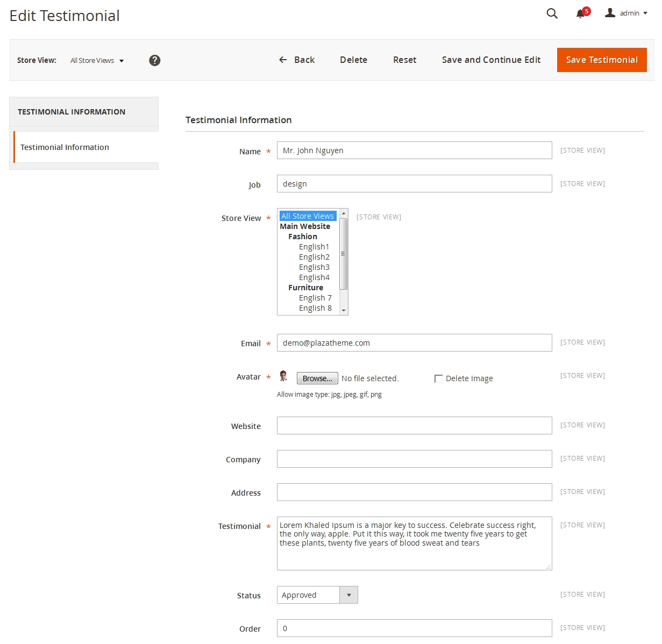The height and width of the screenshot is (644, 662).
Task: Open the All Store Views switcher dropdown
Action: pyautogui.click(x=97, y=60)
